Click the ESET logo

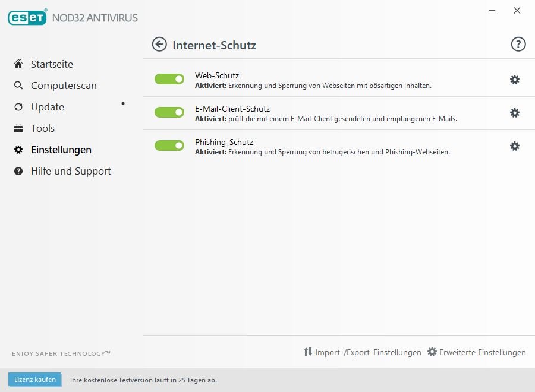(27, 17)
